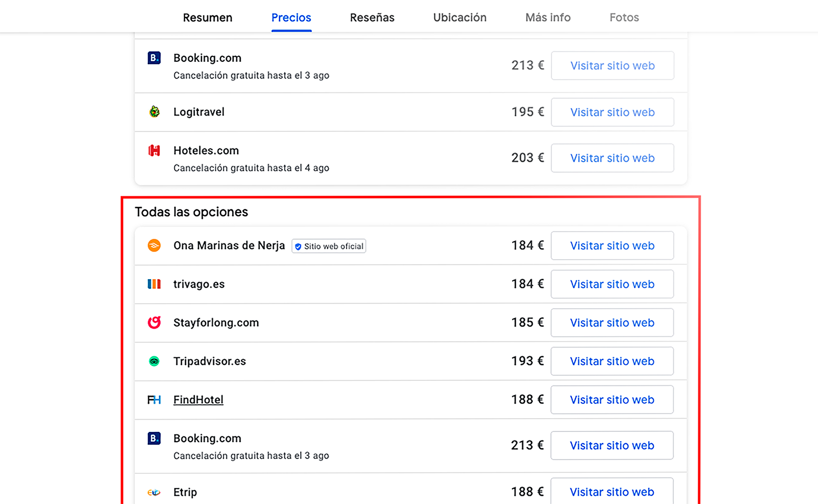This screenshot has width=818, height=504.
Task: Visit the Tripadvisor.es website button
Action: pos(612,361)
